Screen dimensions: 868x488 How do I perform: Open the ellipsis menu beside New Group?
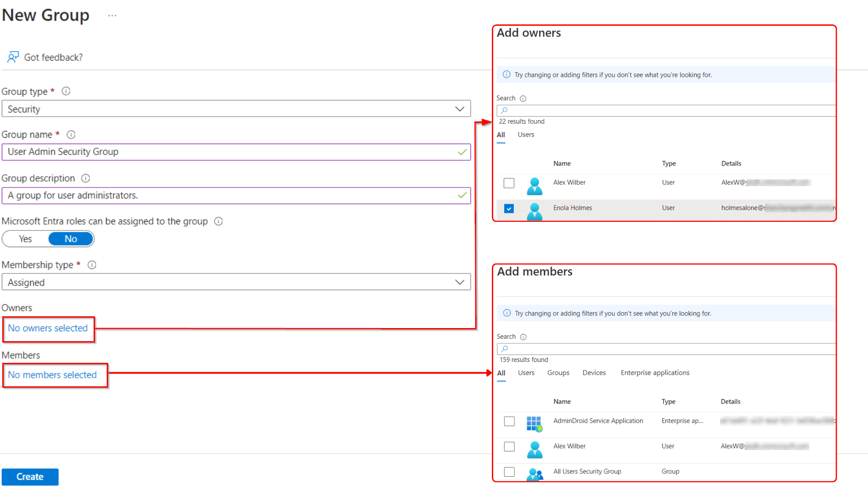click(112, 15)
